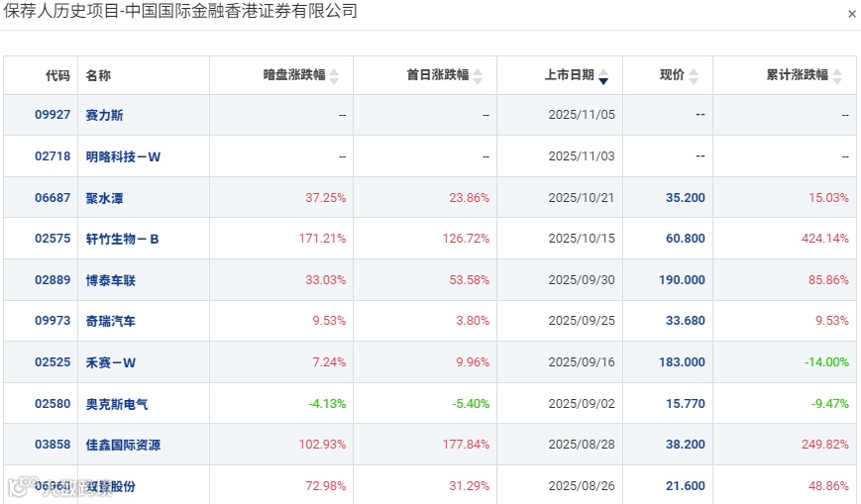Select 双登股份 current price 21.600

click(686, 486)
